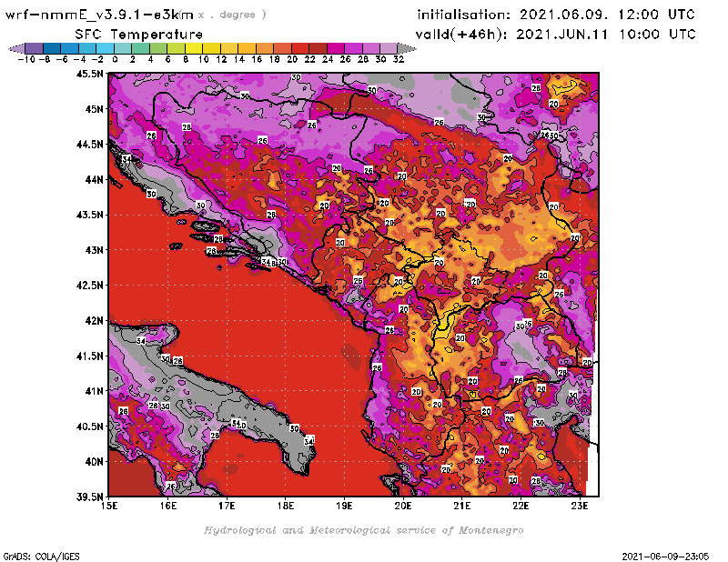Click the 'valid(+46h): 2021.JUN.11 10:00 UTC' line

pos(555,35)
